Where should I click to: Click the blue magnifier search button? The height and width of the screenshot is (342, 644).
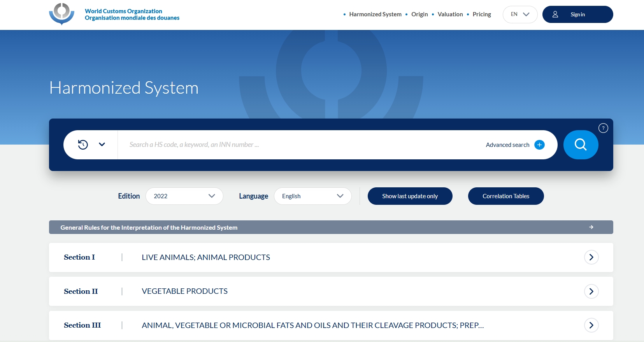581,145
